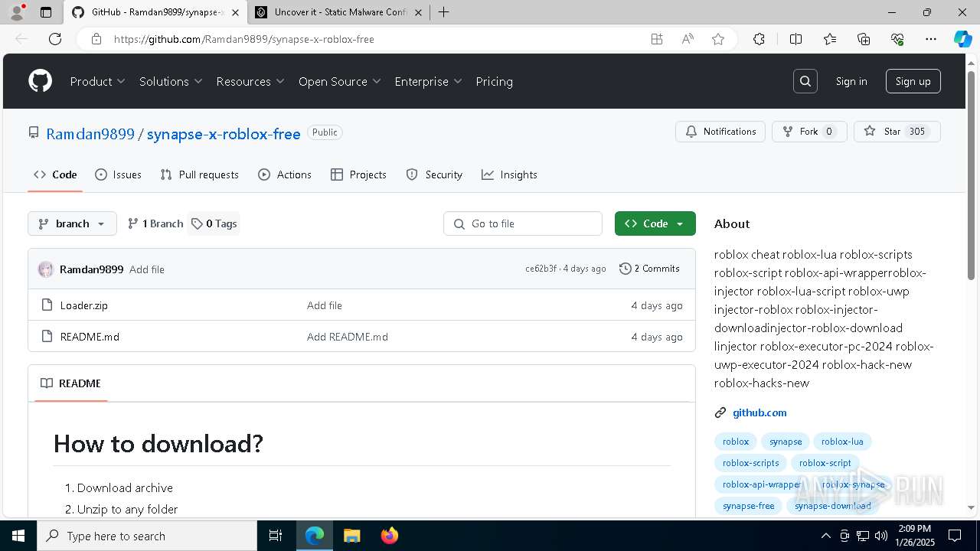The image size is (980, 551).
Task: Open the github.com link in About
Action: click(759, 412)
